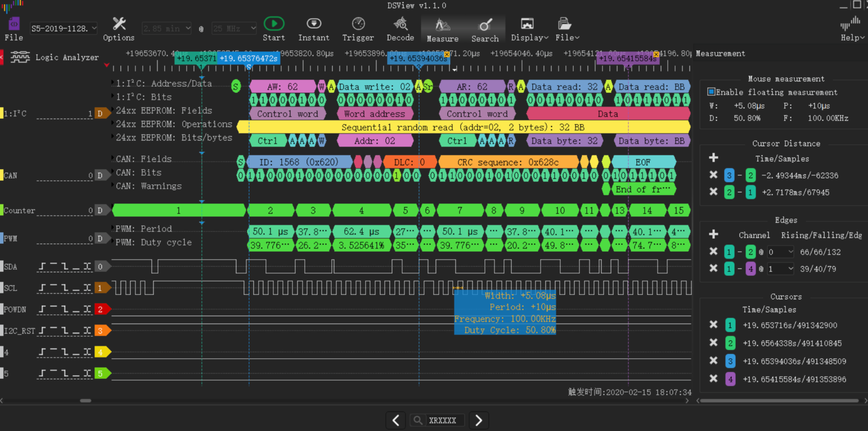This screenshot has height=431, width=868.
Task: Go to previous search result
Action: tap(396, 420)
